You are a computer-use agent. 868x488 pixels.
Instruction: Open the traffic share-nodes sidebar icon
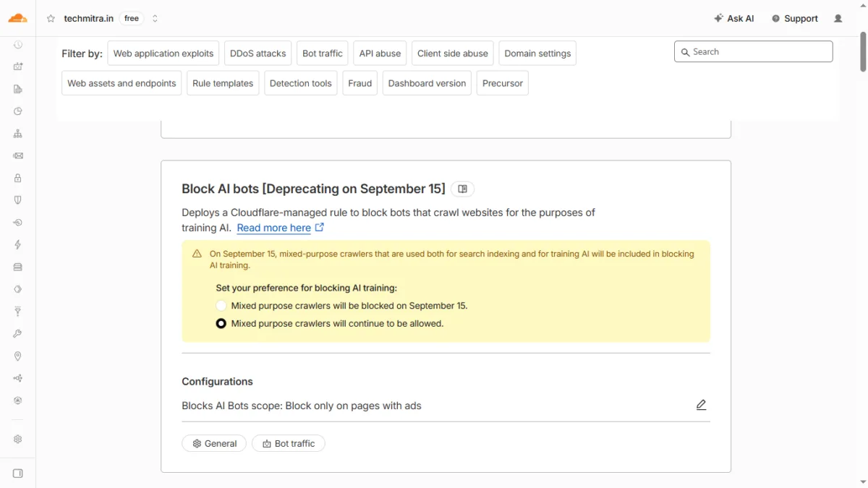click(x=18, y=378)
